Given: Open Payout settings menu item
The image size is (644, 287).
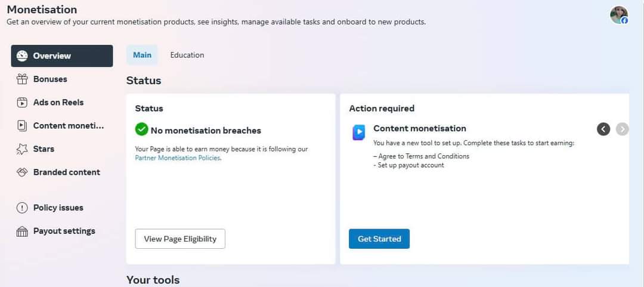Looking at the screenshot, I should pyautogui.click(x=64, y=232).
